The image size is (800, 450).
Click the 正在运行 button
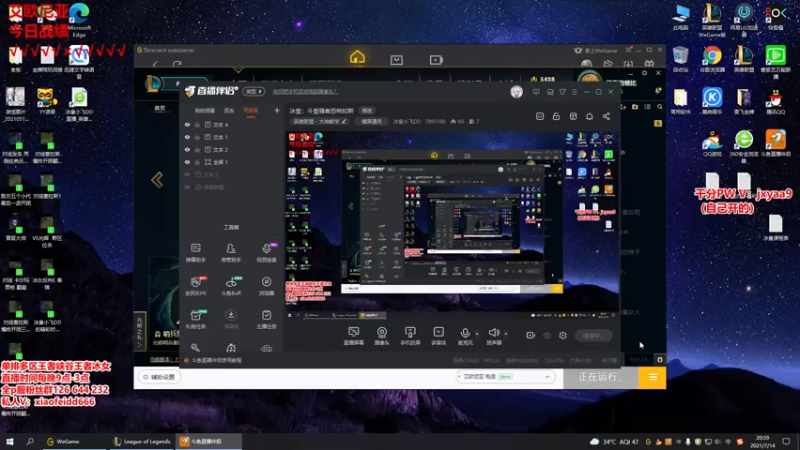pos(601,378)
